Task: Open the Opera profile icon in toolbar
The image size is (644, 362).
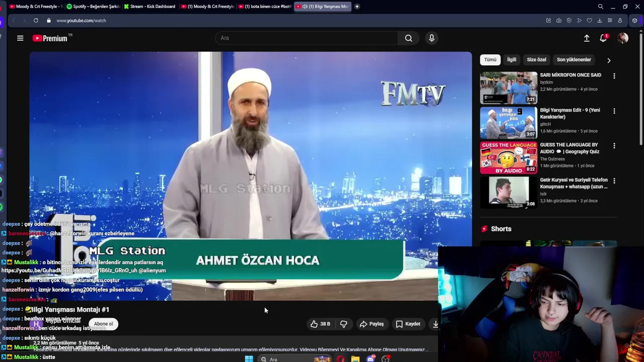Action: click(x=620, y=21)
